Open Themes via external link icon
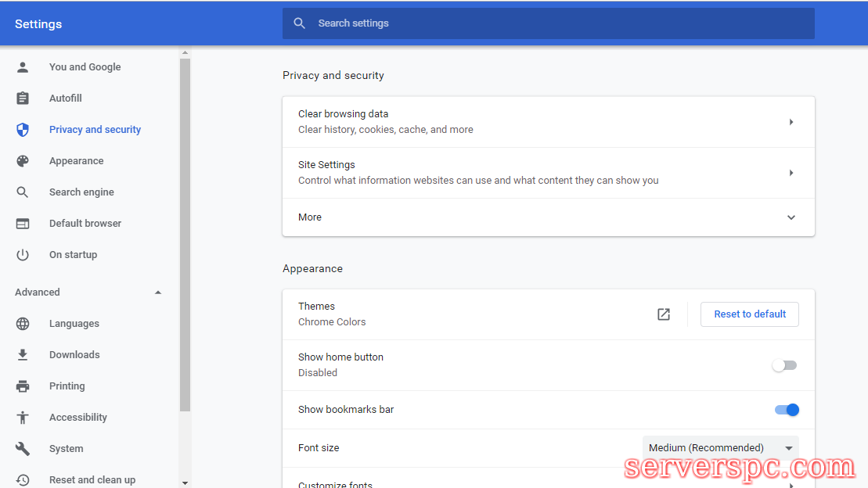Image resolution: width=868 pixels, height=488 pixels. click(664, 314)
